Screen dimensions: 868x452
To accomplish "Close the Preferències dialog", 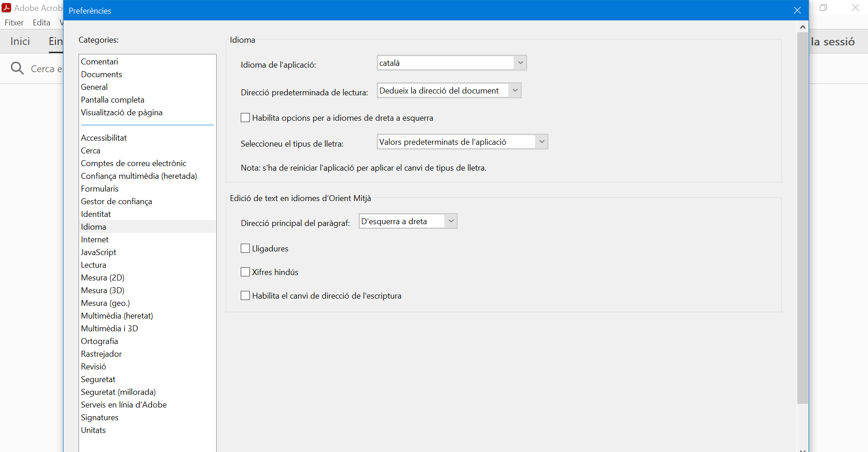I will coord(797,10).
